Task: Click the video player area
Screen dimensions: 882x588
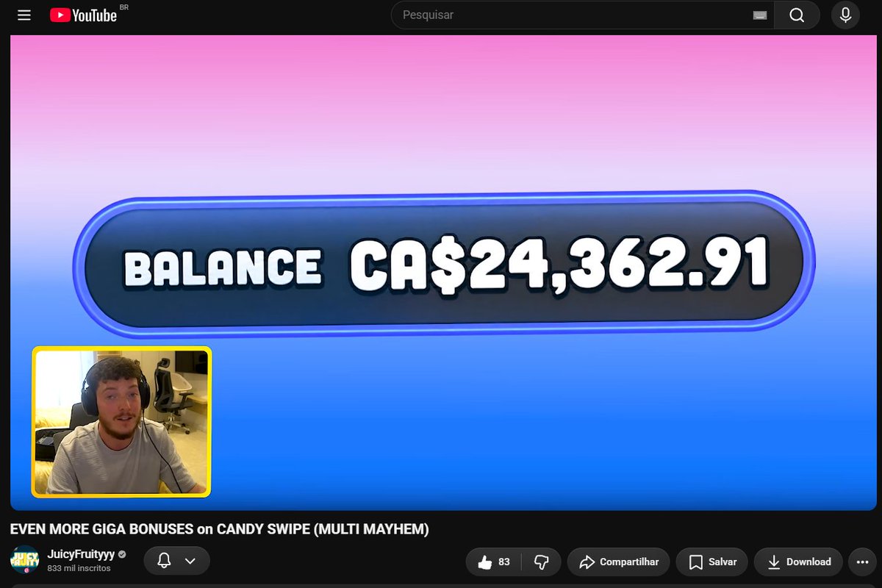Action: click(x=443, y=273)
